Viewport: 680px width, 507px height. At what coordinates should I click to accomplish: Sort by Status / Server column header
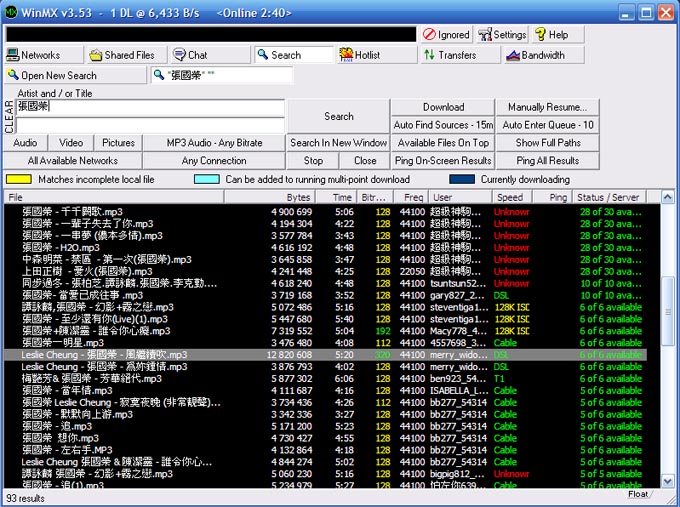[609, 197]
